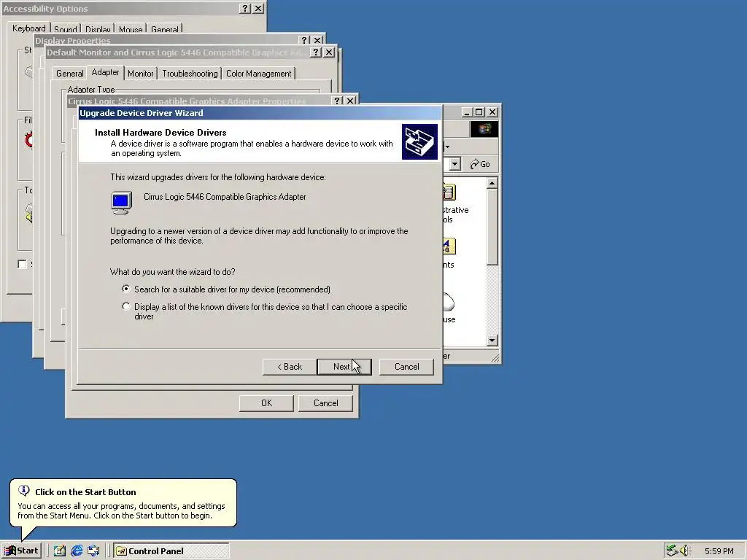Open the Start menu
747x560 pixels.
point(21,551)
